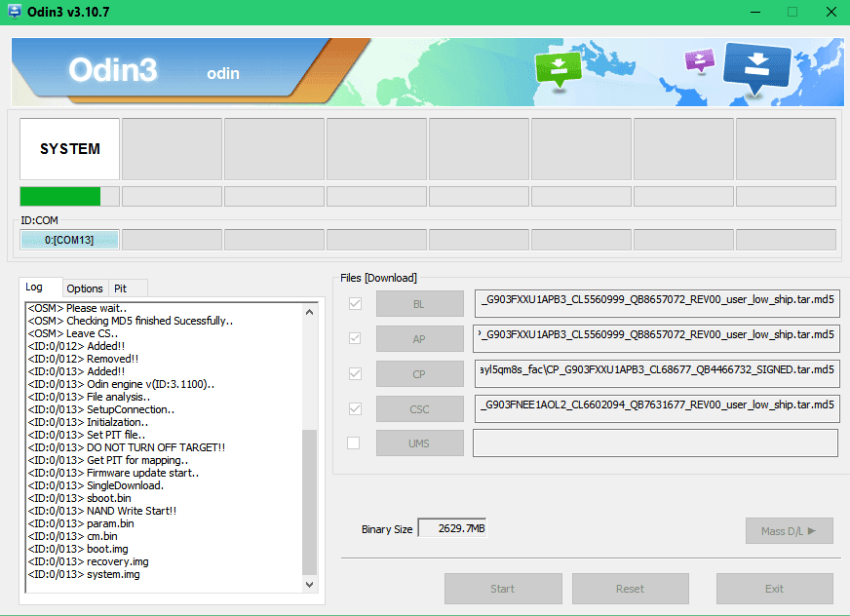Click the blue download icon in banner
The image size is (850, 616).
[756, 68]
